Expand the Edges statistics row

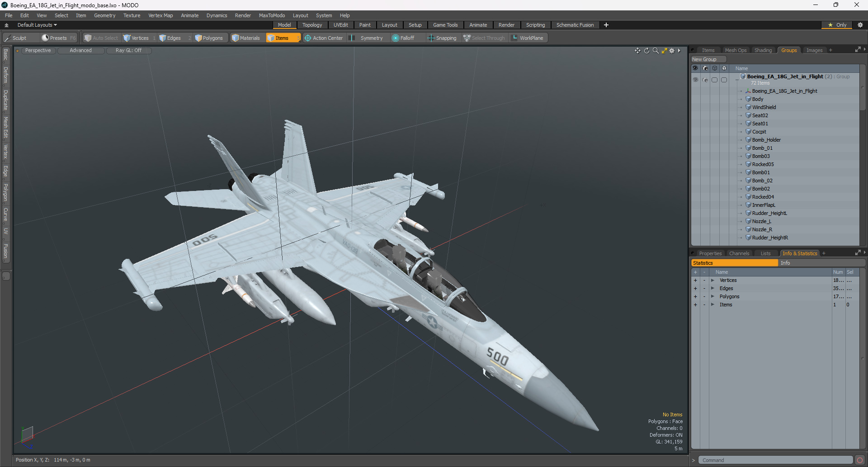tap(712, 289)
